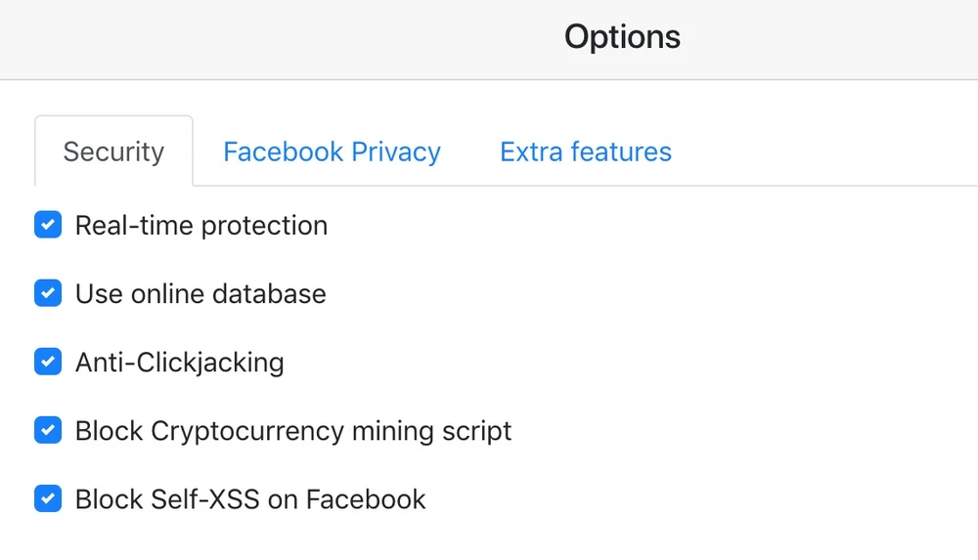Untick Block Cryptocurrency mining script checkbox

48,431
